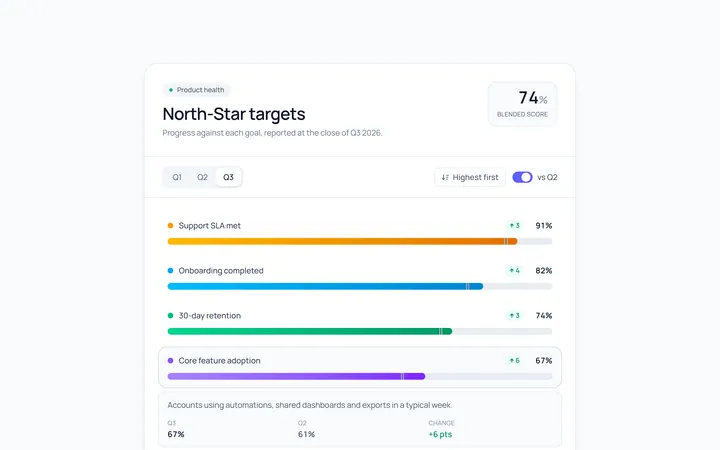This screenshot has width=720, height=450.
Task: Click the orange Support SLA met dot
Action: pos(170,225)
